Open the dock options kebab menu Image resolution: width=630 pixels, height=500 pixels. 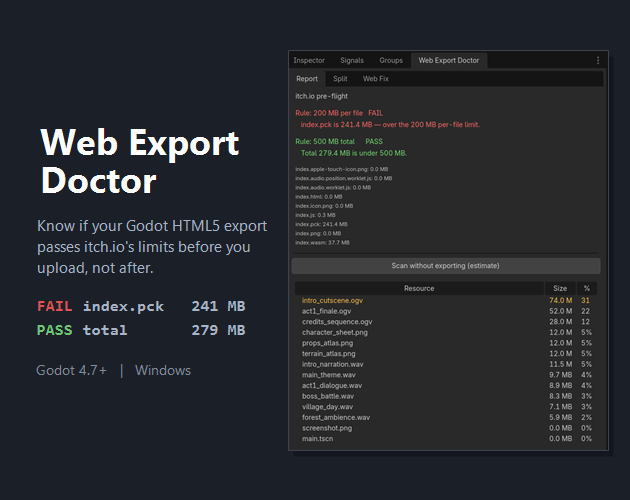point(598,60)
